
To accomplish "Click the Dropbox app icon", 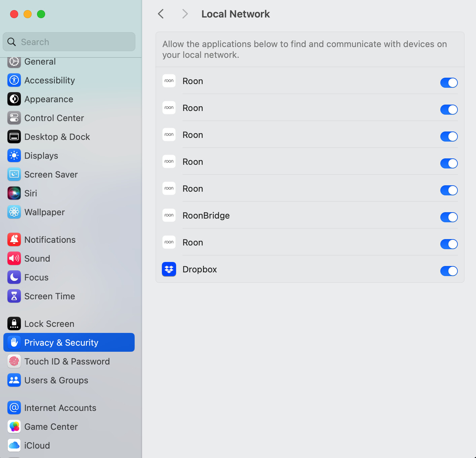I will point(169,269).
